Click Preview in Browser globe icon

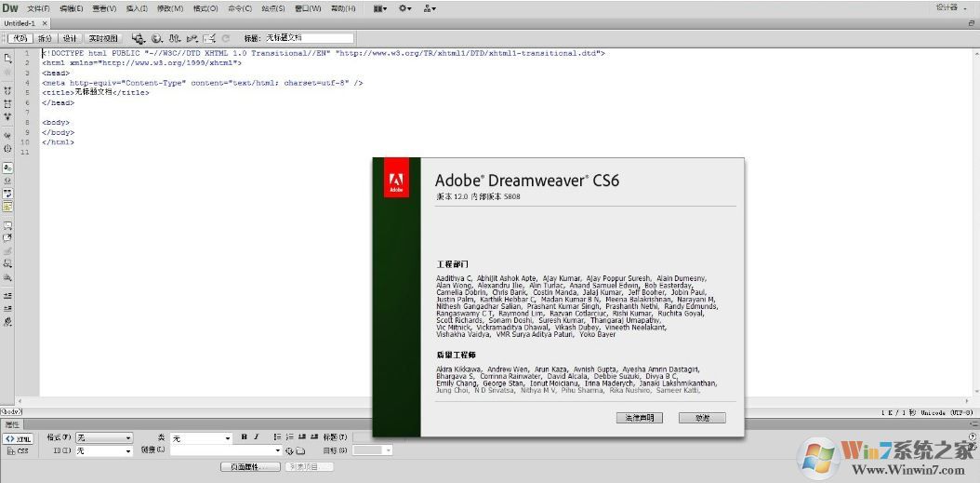click(x=157, y=38)
